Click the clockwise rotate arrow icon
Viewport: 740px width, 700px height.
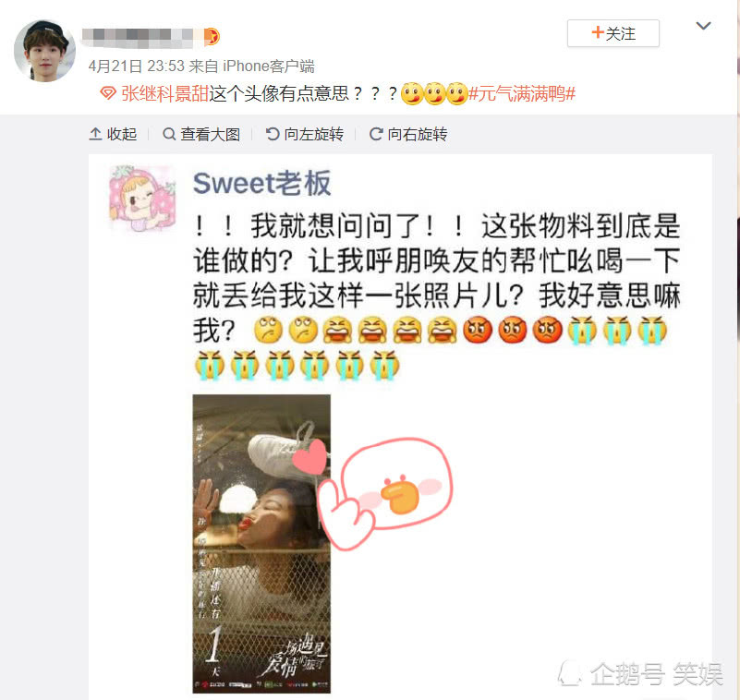pyautogui.click(x=376, y=135)
